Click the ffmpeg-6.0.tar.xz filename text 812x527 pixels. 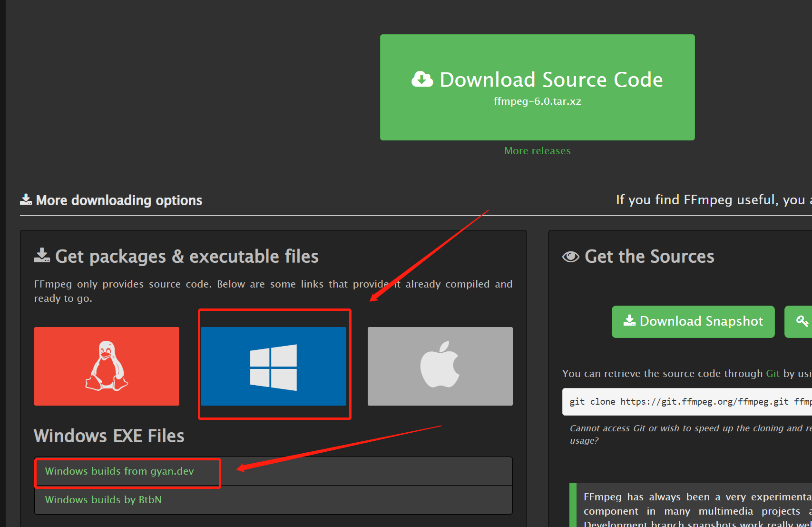click(537, 101)
